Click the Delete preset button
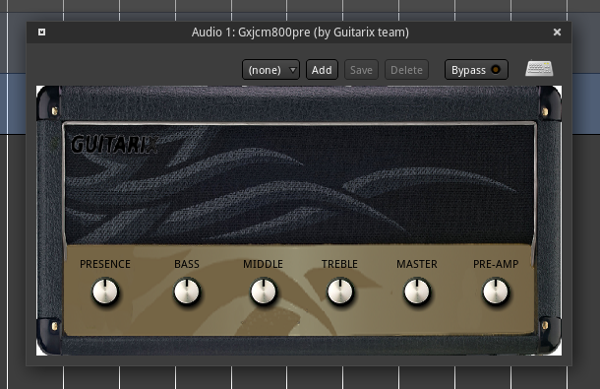This screenshot has width=600, height=389. [406, 70]
